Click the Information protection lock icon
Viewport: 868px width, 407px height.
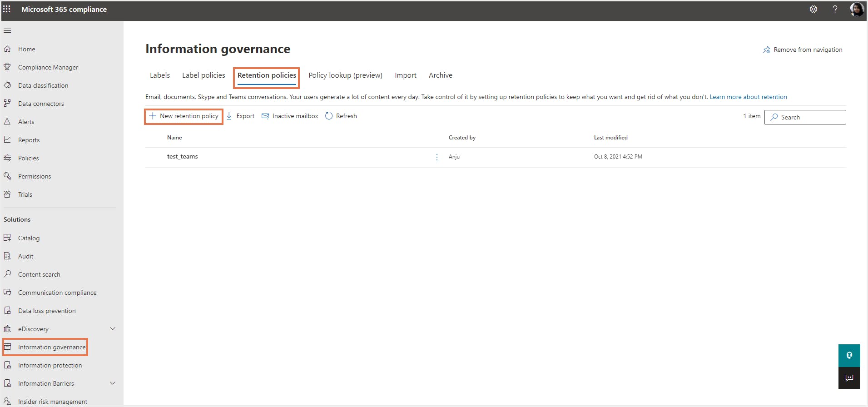click(x=7, y=365)
